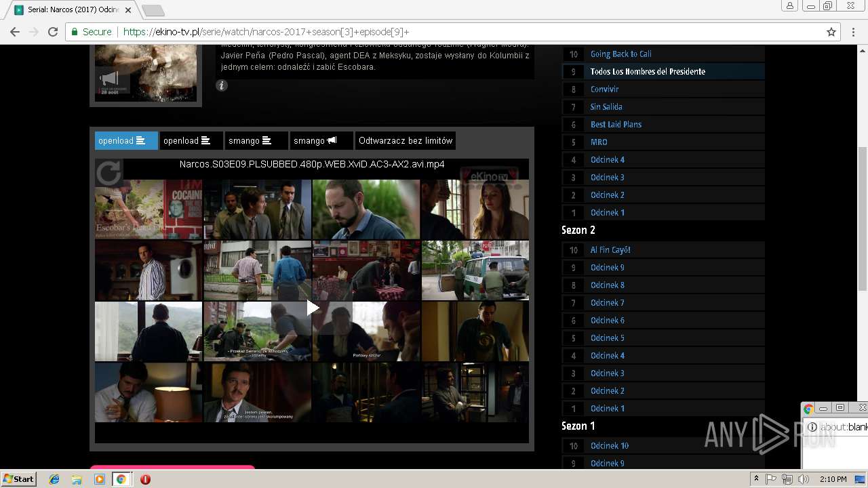Screen dimensions: 868x488
Task: Switch to the first smango source tab
Action: click(256, 140)
